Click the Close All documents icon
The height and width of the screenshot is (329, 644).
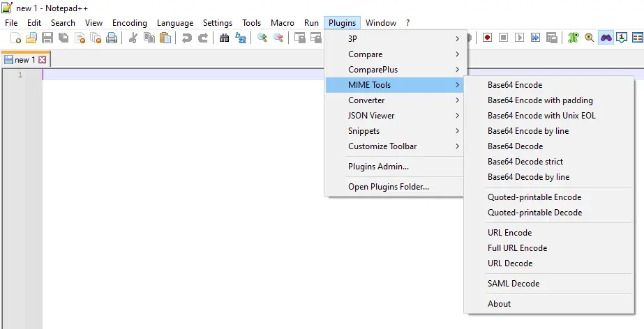coord(96,38)
